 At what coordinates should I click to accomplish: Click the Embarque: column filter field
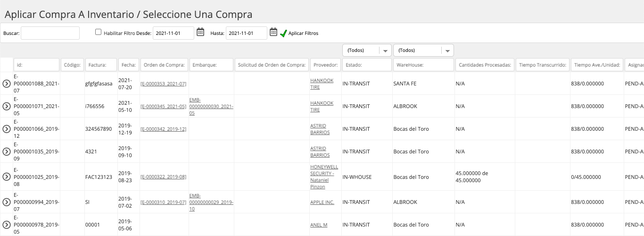[x=211, y=65]
